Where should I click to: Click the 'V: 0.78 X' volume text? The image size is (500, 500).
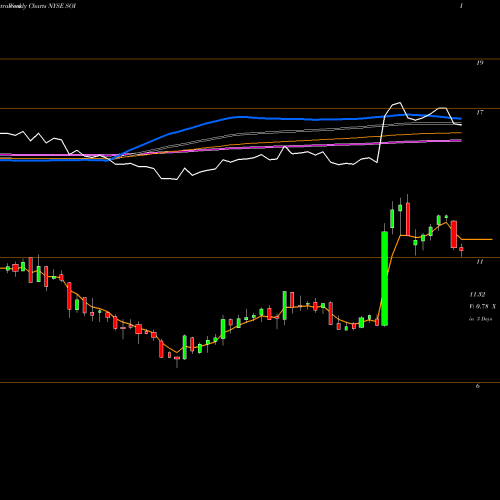(x=482, y=307)
